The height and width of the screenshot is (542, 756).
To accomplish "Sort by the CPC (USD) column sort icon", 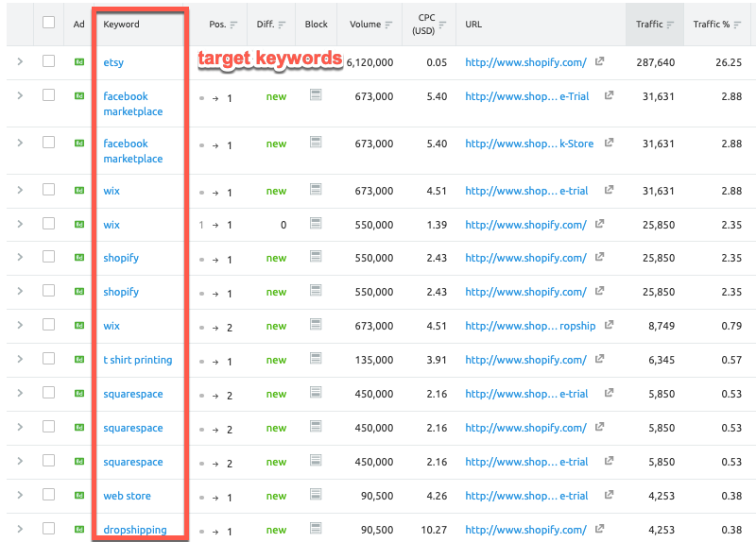I will pyautogui.click(x=442, y=25).
